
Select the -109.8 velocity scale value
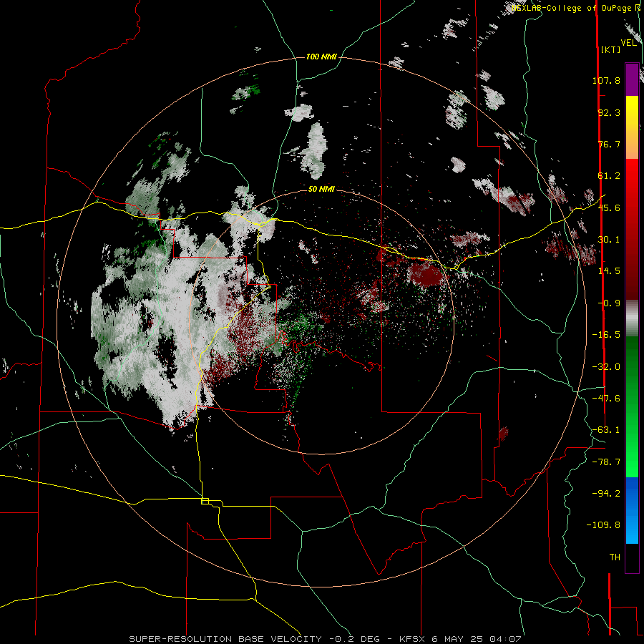(x=603, y=525)
